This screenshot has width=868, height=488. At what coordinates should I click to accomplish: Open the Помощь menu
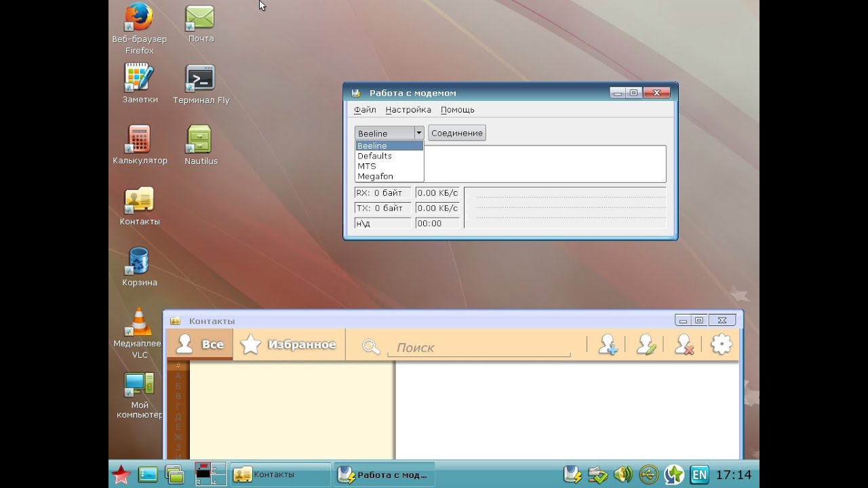tap(457, 110)
